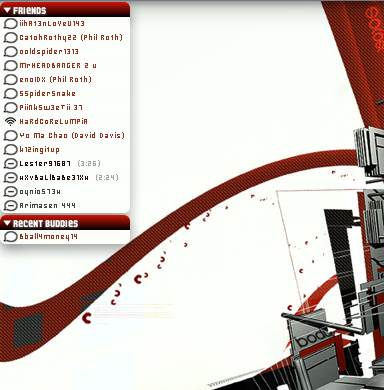Screen dimensions: 384x390
Task: Click the idle time (3:26) beside Lester91687
Action: [x=89, y=164]
